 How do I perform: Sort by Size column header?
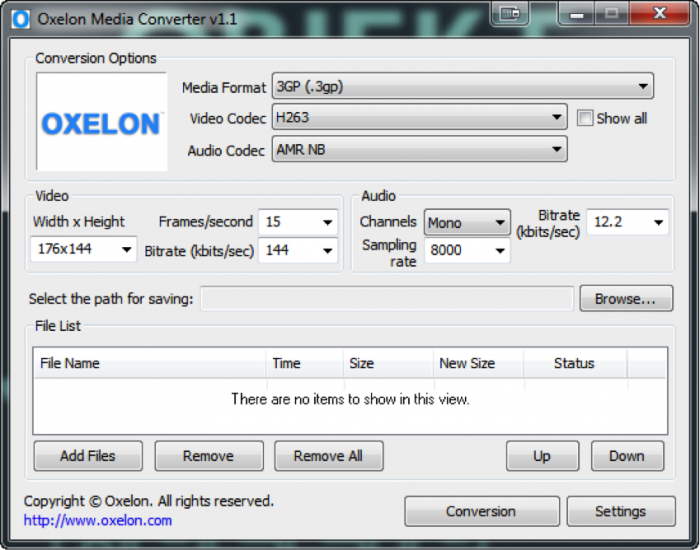click(388, 363)
